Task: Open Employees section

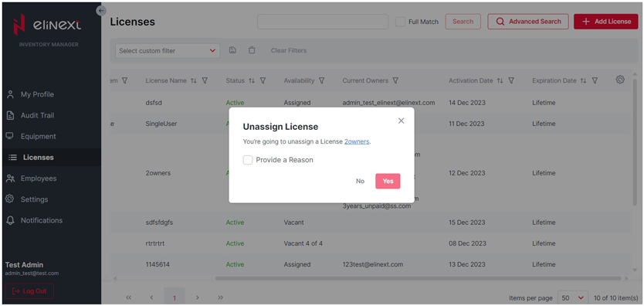Action: [38, 178]
